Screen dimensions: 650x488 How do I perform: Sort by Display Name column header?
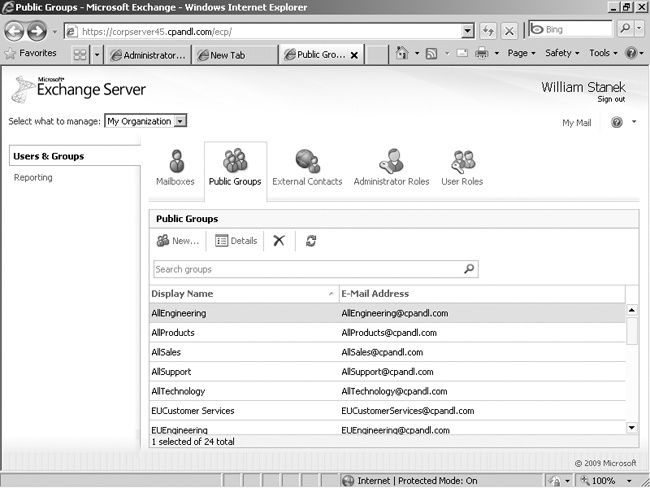point(244,294)
